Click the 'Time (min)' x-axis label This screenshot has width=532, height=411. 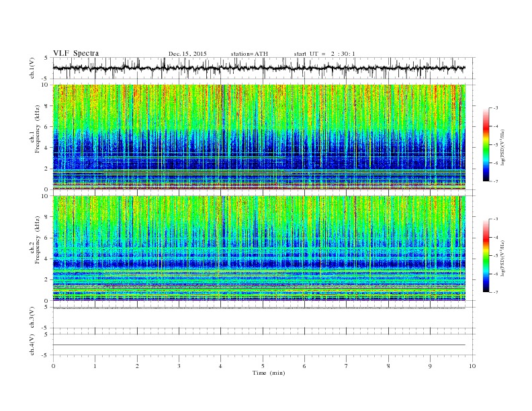(269, 373)
